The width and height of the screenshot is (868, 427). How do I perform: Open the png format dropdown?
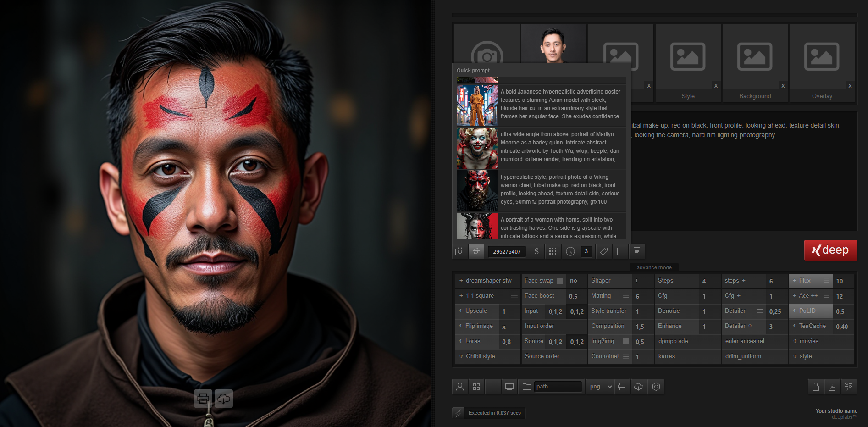[x=600, y=387]
